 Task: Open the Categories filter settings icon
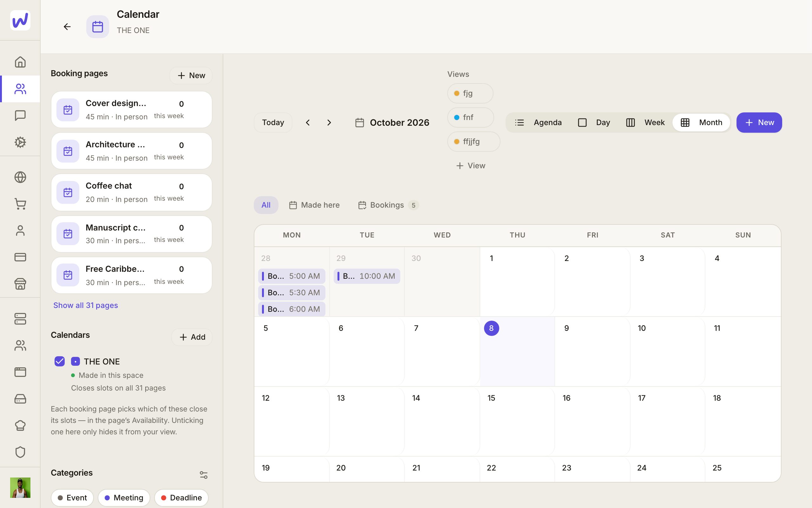pyautogui.click(x=204, y=475)
